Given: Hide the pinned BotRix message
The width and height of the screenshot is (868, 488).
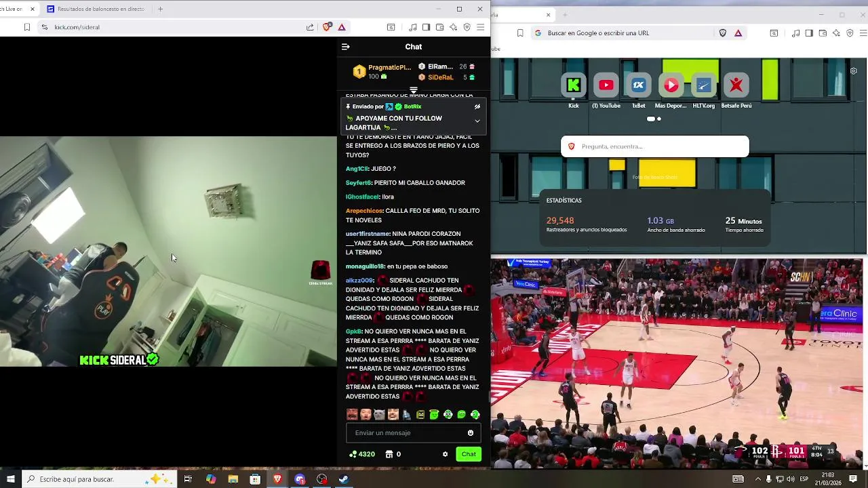Looking at the screenshot, I should click(477, 106).
